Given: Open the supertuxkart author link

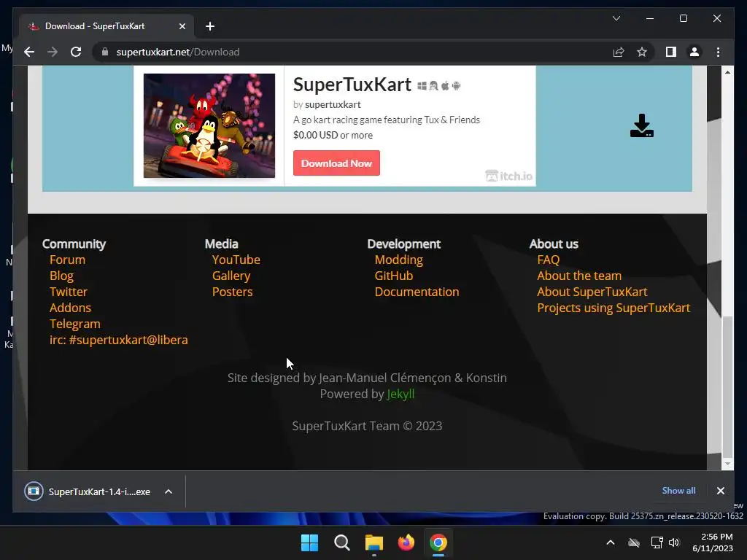Looking at the screenshot, I should point(333,104).
